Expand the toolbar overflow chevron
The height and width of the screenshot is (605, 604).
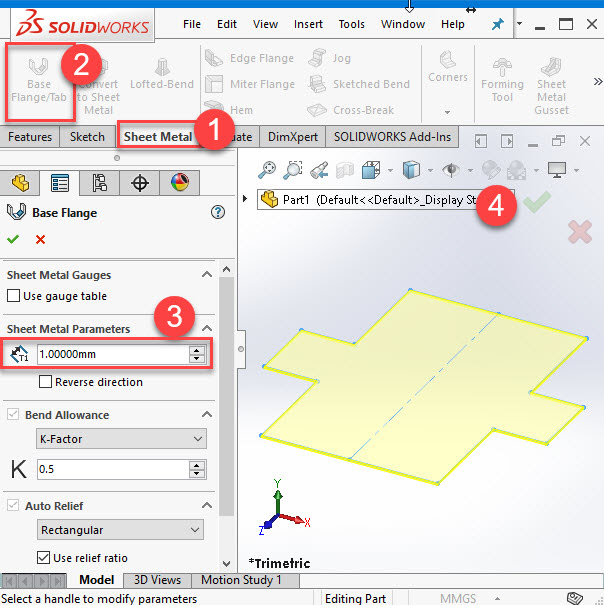(598, 81)
